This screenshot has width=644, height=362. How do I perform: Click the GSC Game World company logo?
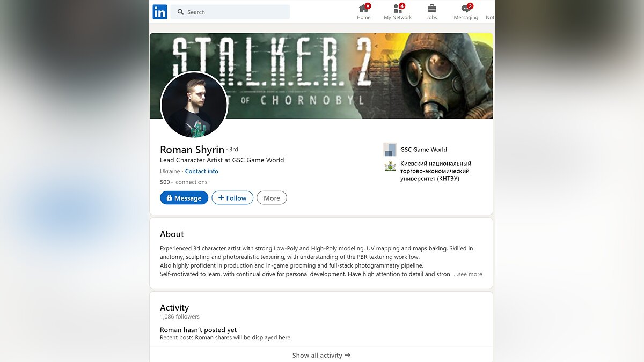click(390, 150)
